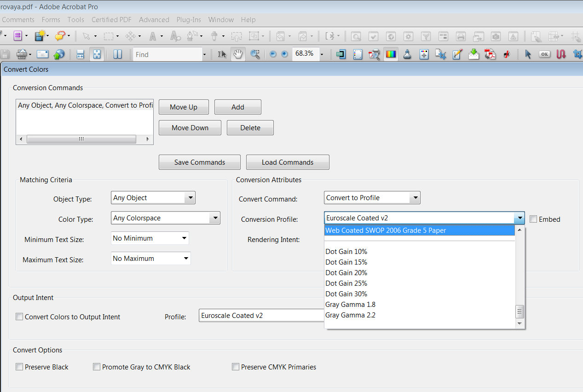The image size is (583, 392).
Task: Tick the Preserve CMYK Primaries checkbox
Action: coord(236,367)
